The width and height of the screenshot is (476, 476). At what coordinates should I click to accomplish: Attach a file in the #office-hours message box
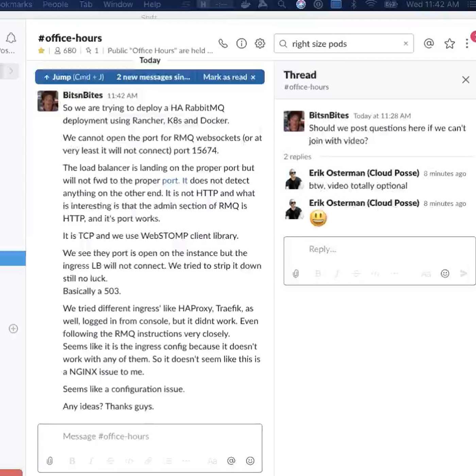click(50, 461)
